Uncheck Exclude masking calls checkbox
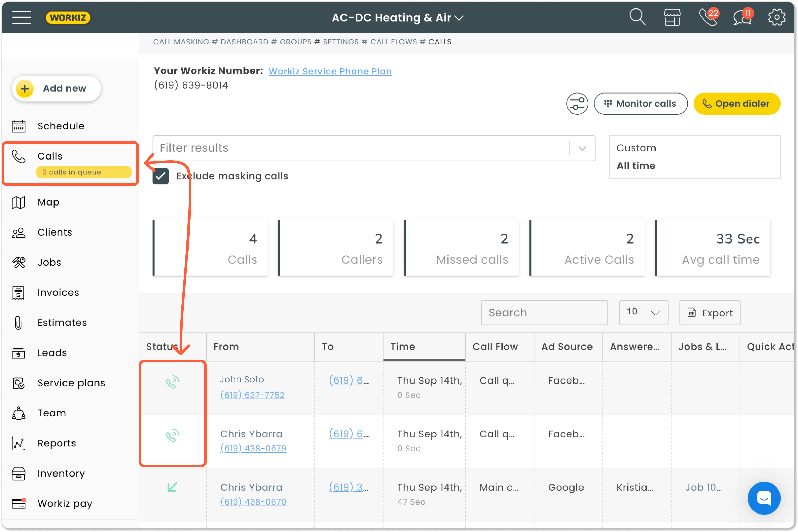 (x=161, y=176)
